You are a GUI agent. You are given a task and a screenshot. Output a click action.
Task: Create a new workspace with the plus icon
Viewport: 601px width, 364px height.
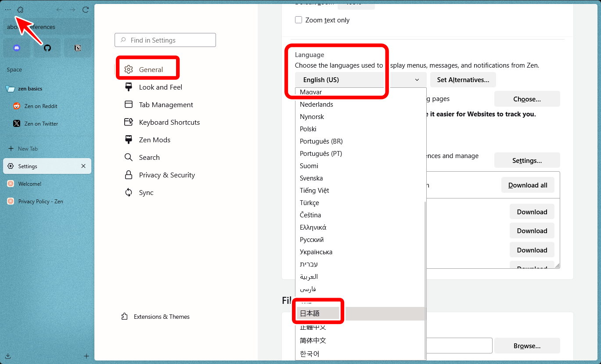[86, 356]
